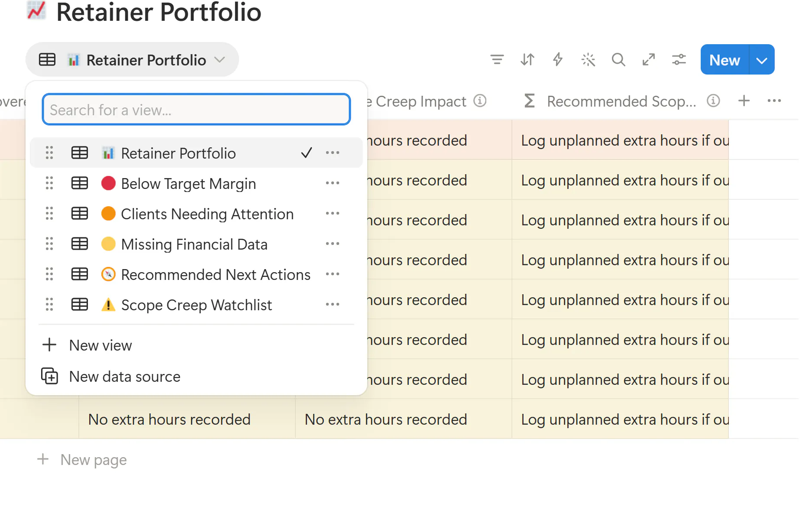812x507 pixels.
Task: Open options for Below Target Margin view
Action: (x=333, y=183)
